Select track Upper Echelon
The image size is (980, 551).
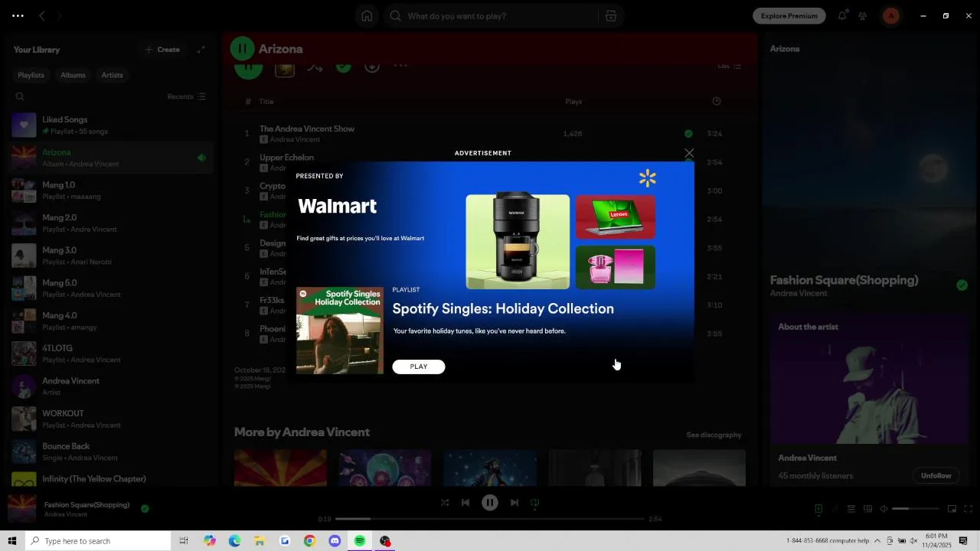pyautogui.click(x=286, y=157)
